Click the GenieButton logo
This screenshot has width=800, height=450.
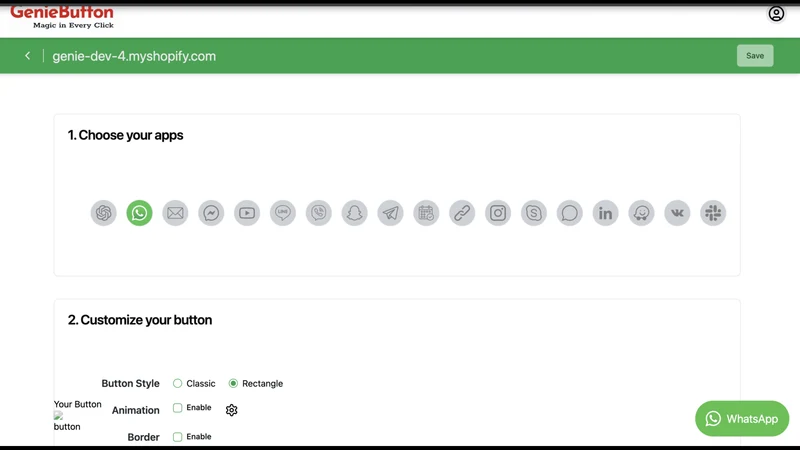(62, 17)
